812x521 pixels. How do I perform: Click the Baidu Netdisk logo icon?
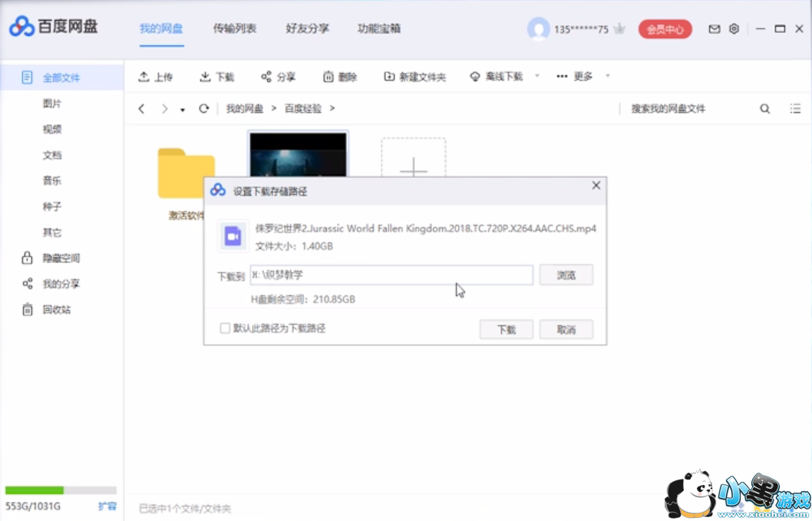(x=21, y=26)
